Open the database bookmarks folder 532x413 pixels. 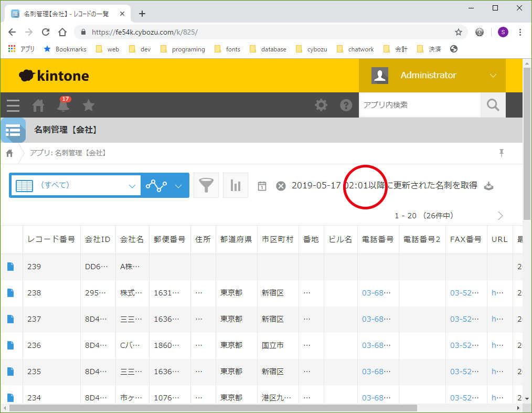pos(268,49)
